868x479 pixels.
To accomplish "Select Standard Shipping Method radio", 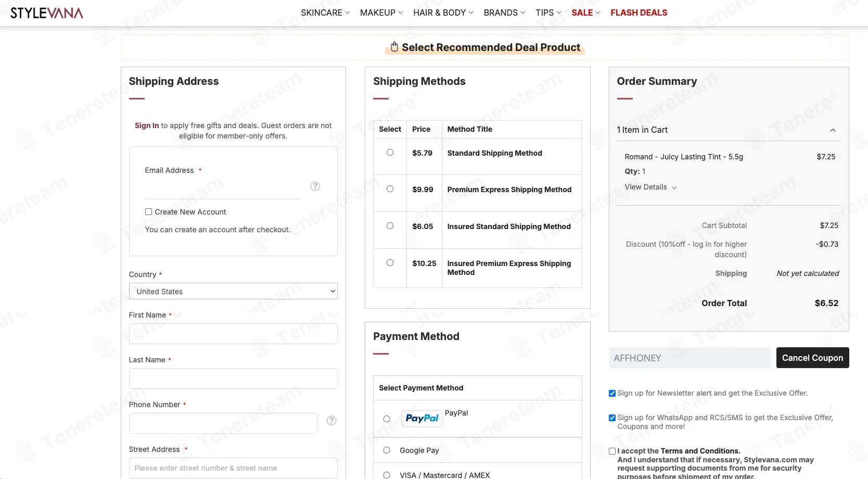I will tap(390, 153).
